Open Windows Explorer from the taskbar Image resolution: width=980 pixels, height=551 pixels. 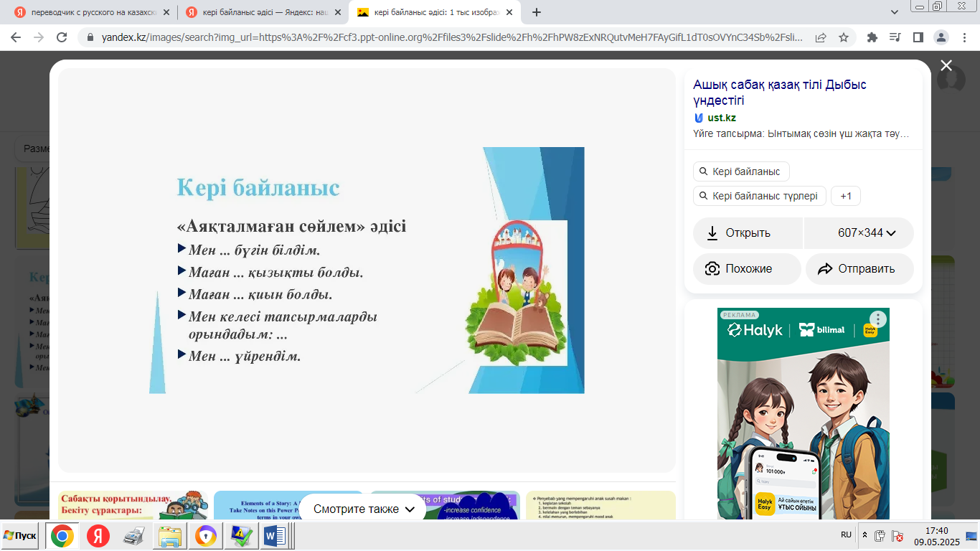171,536
